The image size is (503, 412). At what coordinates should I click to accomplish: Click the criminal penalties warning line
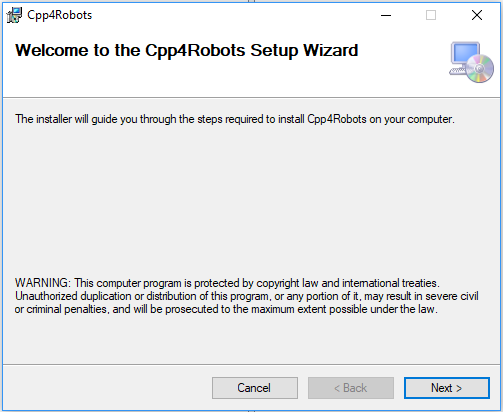(x=226, y=309)
